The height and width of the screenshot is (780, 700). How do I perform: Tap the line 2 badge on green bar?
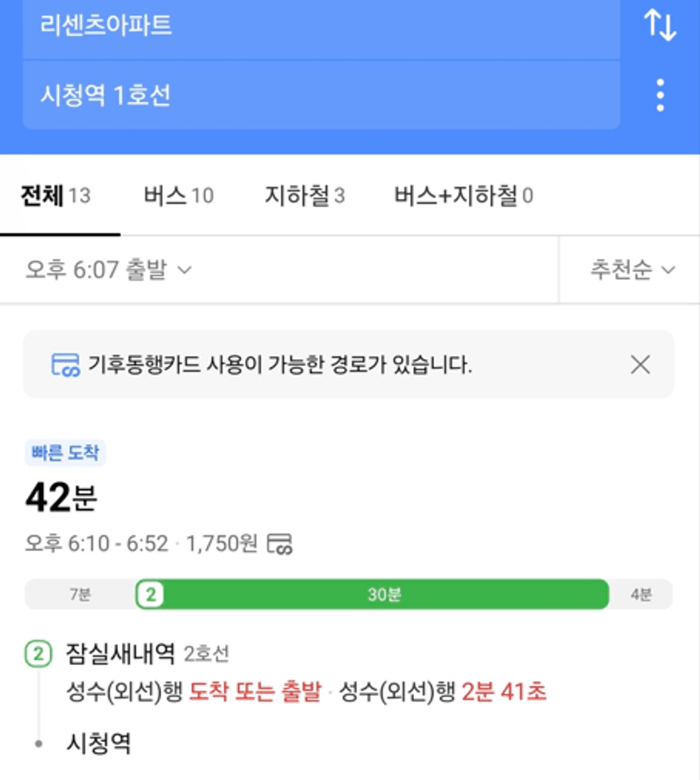151,594
